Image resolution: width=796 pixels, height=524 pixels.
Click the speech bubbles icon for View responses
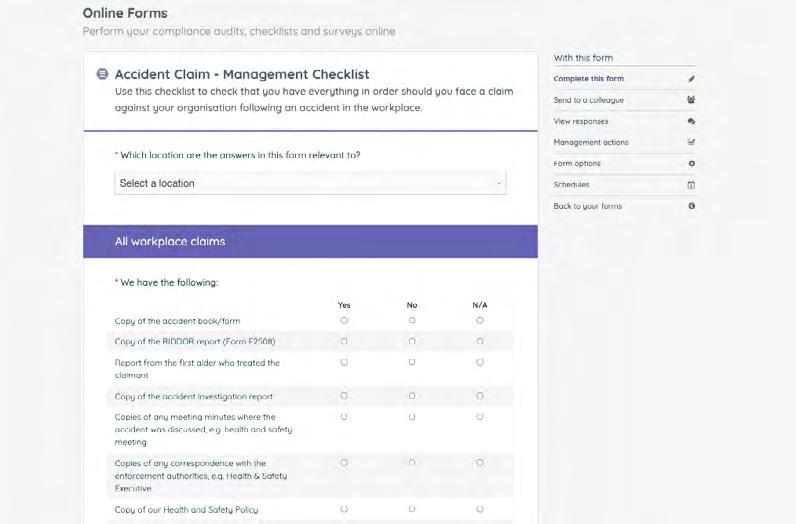coord(691,121)
